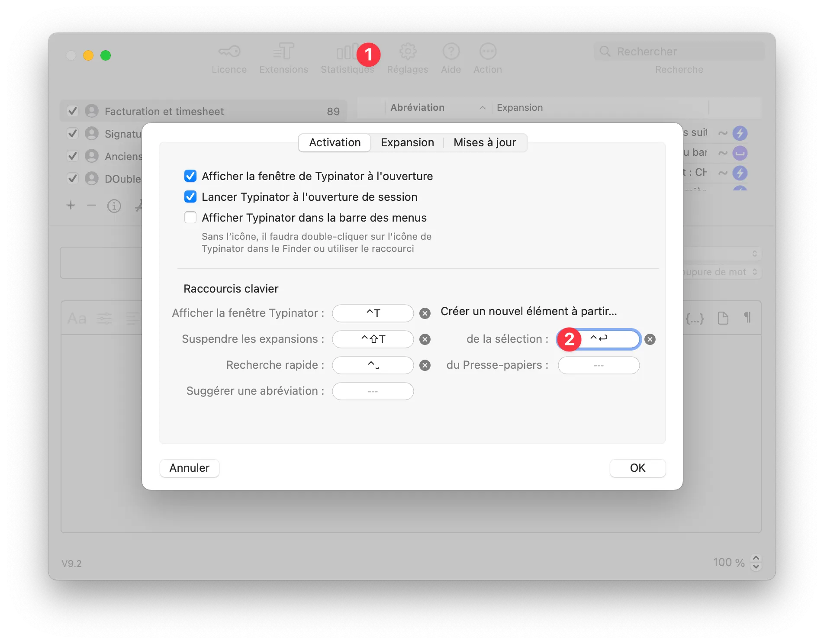The height and width of the screenshot is (644, 824).
Task: Switch to the Activation tab
Action: click(x=335, y=142)
